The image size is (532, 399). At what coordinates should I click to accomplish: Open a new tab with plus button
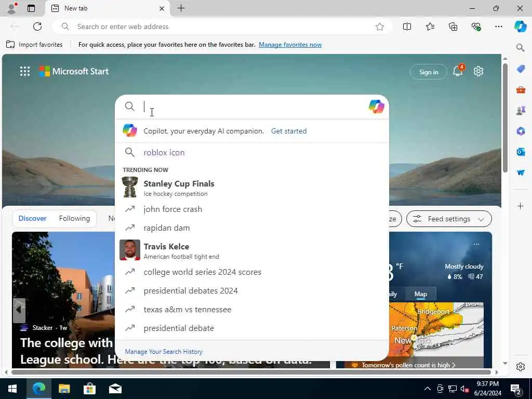pos(181,8)
